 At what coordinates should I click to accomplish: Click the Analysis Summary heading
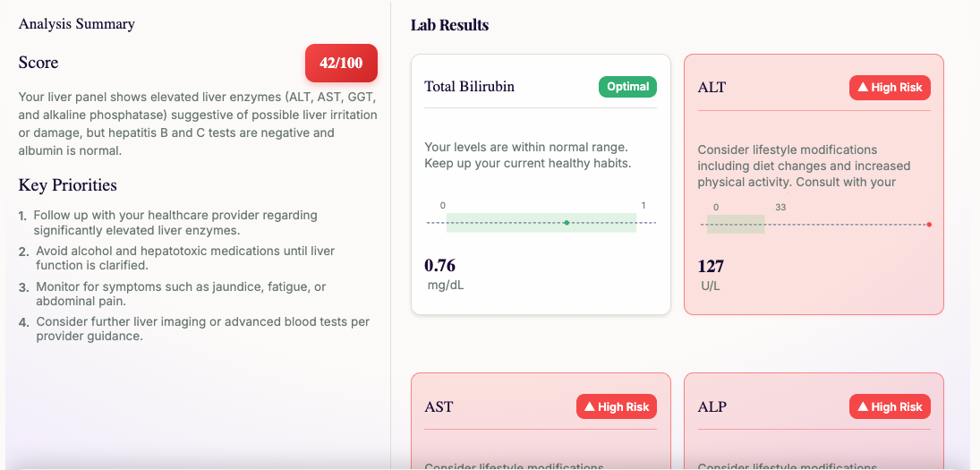[x=77, y=24]
